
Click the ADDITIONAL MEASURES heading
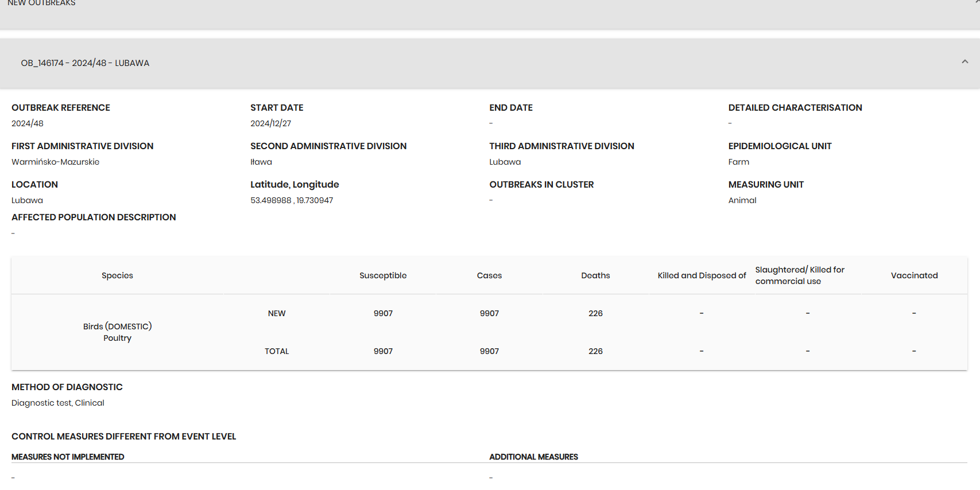533,457
